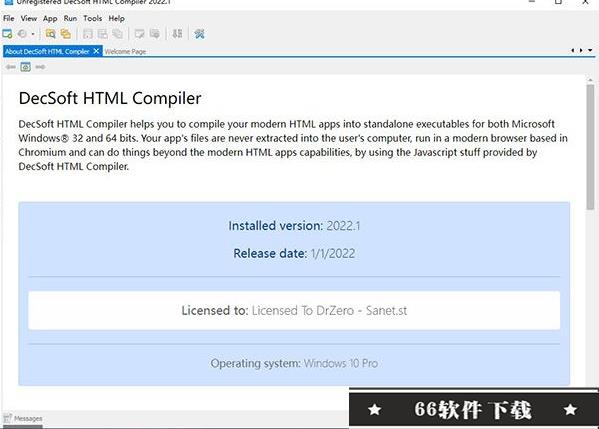
Task: Open the File menu
Action: (x=8, y=18)
